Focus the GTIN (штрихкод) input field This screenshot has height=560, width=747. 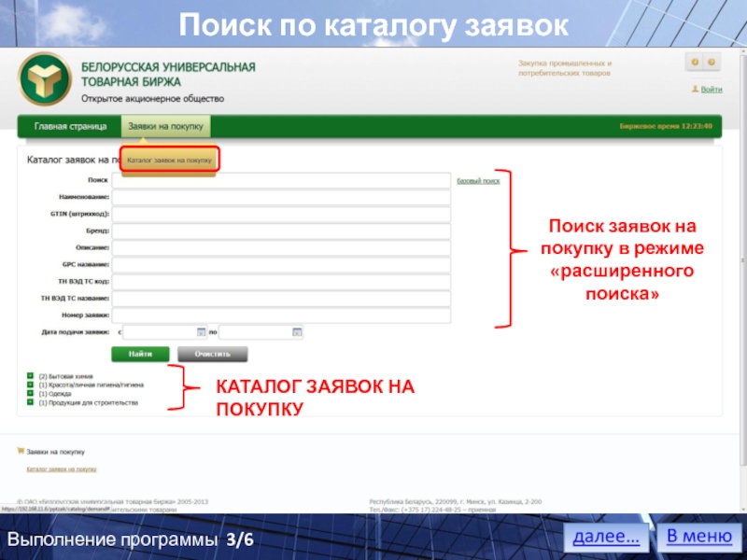[x=281, y=215]
